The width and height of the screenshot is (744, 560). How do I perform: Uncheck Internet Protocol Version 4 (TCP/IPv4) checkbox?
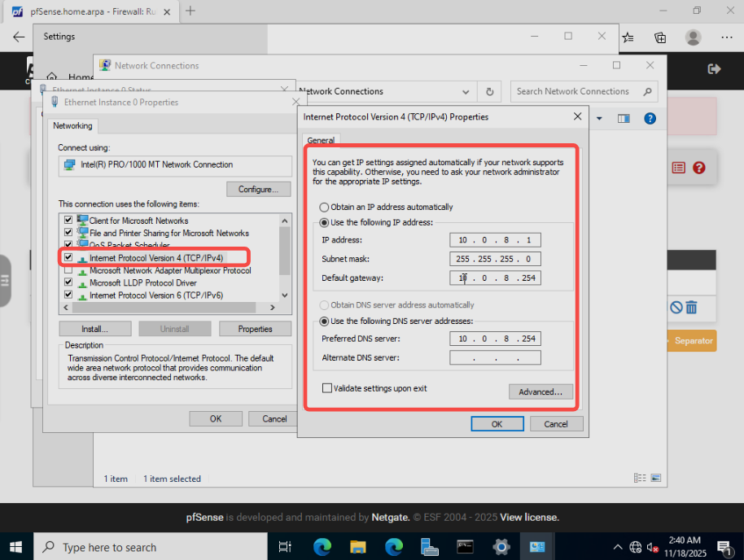[68, 257]
